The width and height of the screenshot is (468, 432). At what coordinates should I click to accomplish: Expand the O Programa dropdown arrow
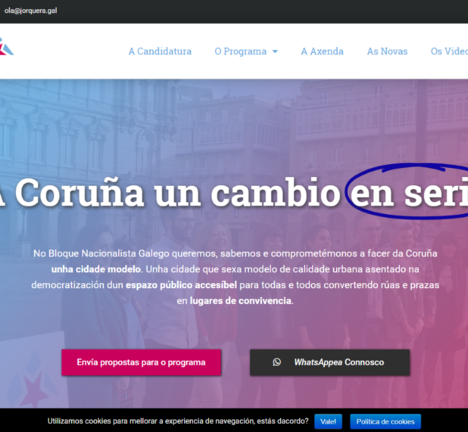tap(275, 52)
